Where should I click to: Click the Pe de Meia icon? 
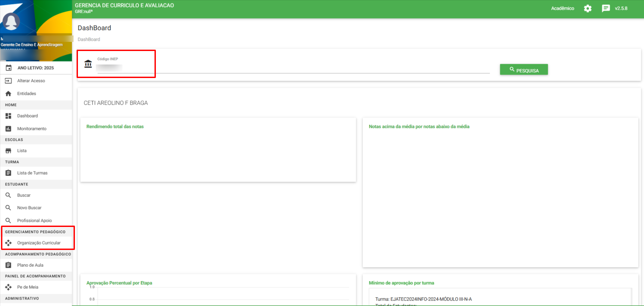[x=8, y=287]
